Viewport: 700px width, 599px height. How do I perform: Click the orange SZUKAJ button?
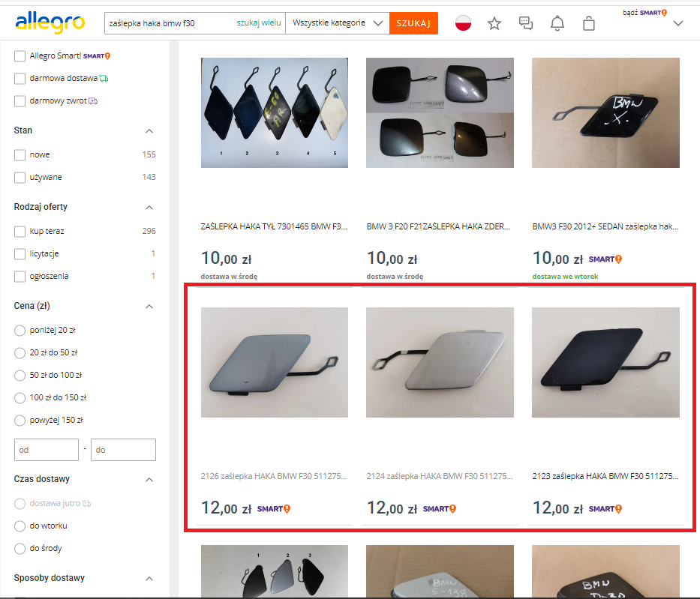[413, 23]
